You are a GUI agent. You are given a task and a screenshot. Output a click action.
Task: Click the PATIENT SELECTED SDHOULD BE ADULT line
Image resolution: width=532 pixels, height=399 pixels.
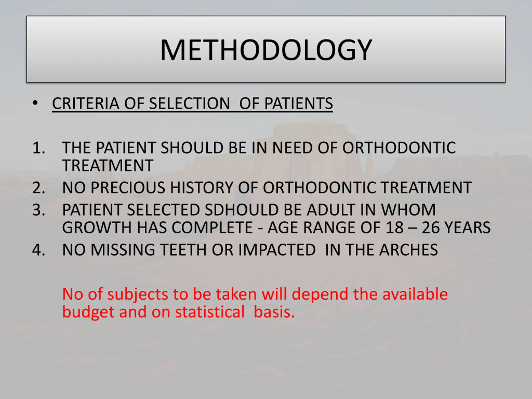249,210
